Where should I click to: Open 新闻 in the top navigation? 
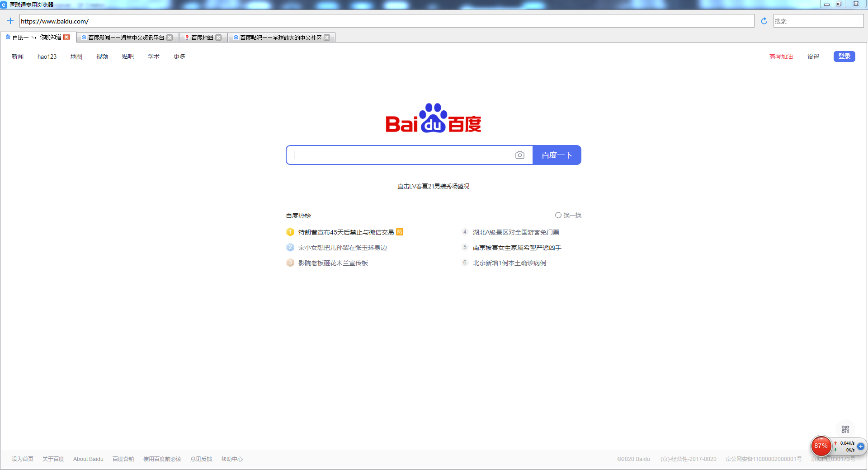pyautogui.click(x=18, y=56)
